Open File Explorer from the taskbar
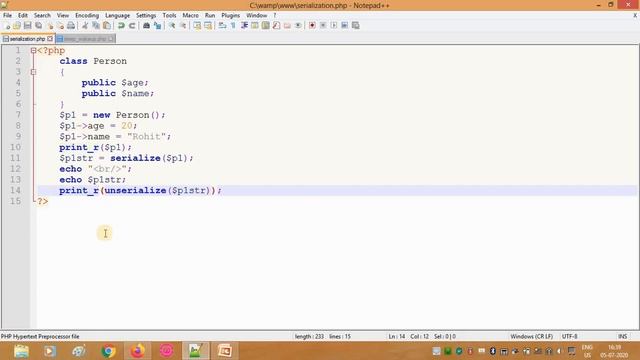 point(21,351)
